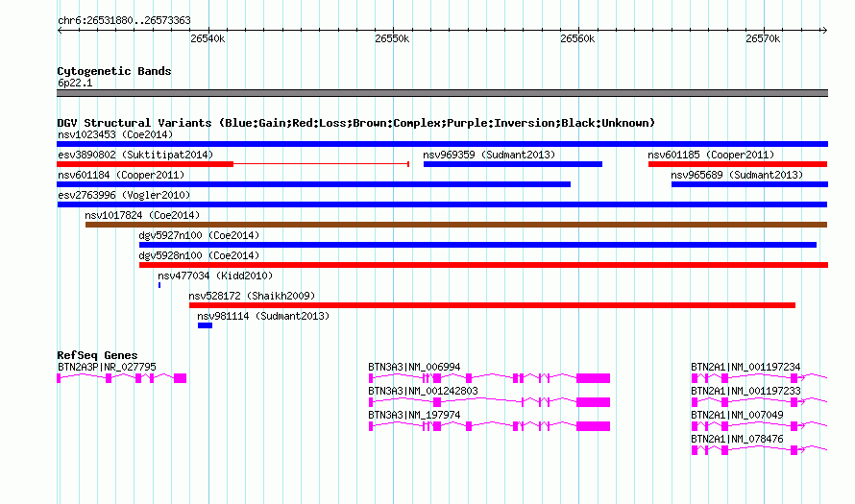Click the 26570k ruler tick label

click(x=763, y=39)
